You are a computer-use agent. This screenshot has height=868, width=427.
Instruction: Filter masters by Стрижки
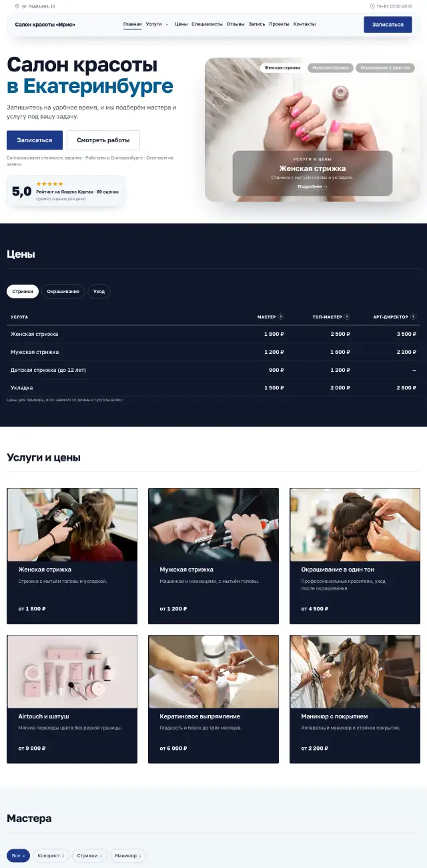click(x=89, y=855)
